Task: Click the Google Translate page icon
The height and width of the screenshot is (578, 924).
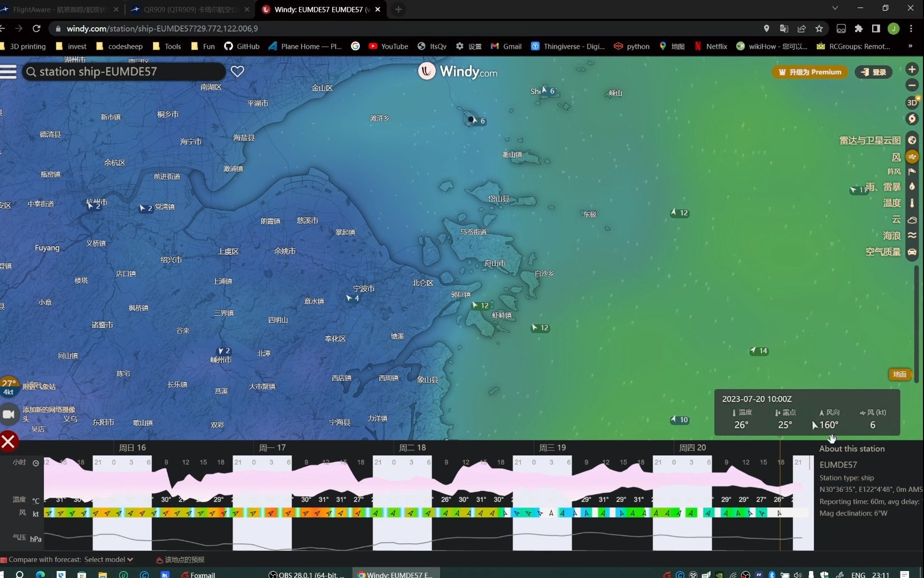Action: (x=784, y=28)
